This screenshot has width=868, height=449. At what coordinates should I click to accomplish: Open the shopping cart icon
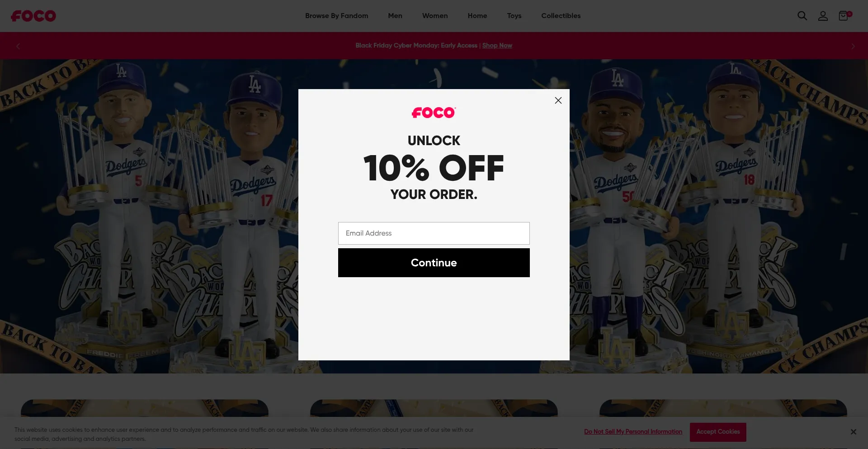(x=844, y=16)
